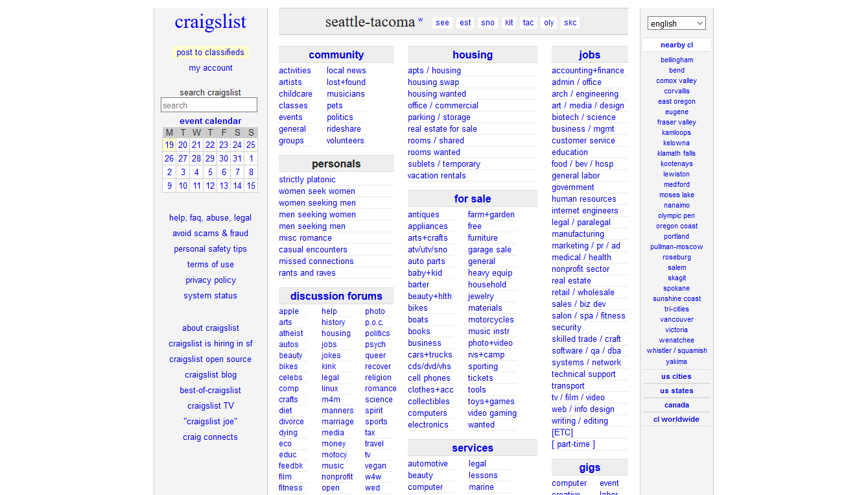This screenshot has width=868, height=495.
Task: Open about craigslist page
Action: pyautogui.click(x=210, y=328)
